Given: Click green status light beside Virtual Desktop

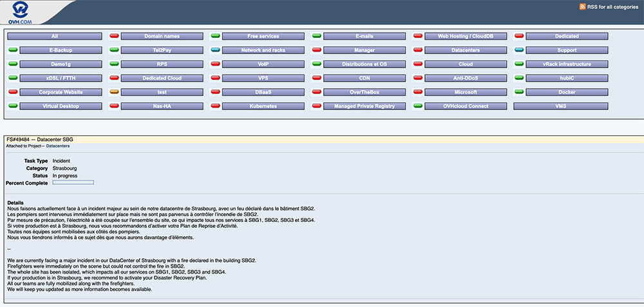Looking at the screenshot, I should (13, 106).
